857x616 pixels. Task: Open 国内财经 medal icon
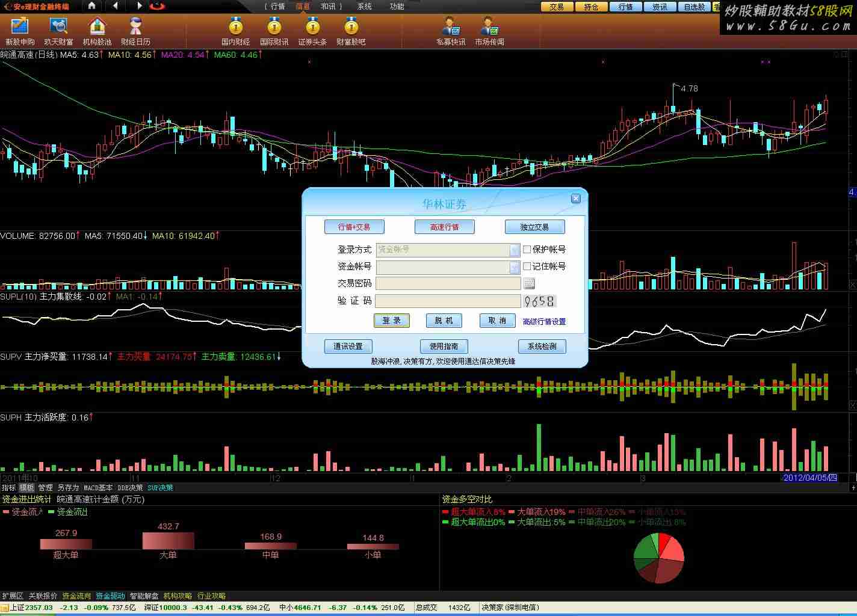[235, 31]
